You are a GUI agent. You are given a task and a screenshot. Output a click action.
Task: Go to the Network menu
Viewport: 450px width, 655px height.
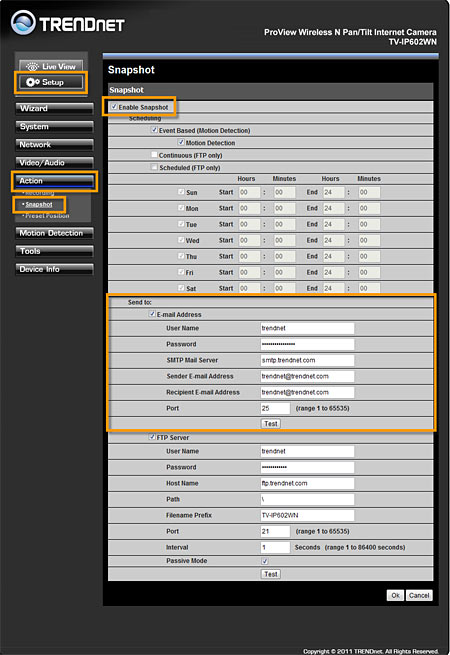[54, 145]
